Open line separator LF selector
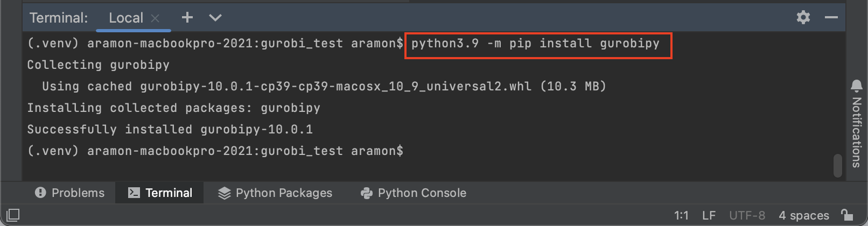Viewport: 868px width, 226px height. [709, 216]
